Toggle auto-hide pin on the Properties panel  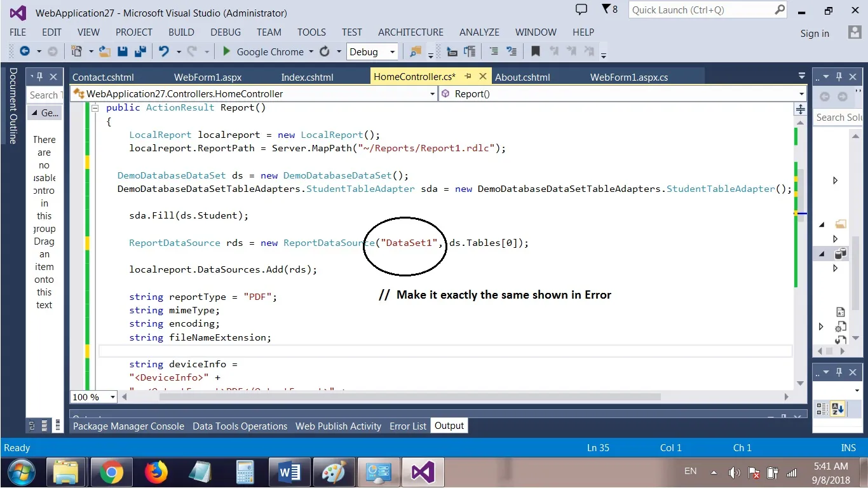(839, 372)
